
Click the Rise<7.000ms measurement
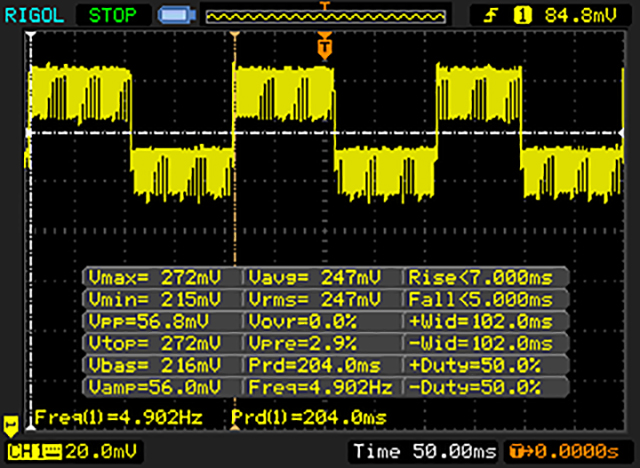pyautogui.click(x=481, y=278)
